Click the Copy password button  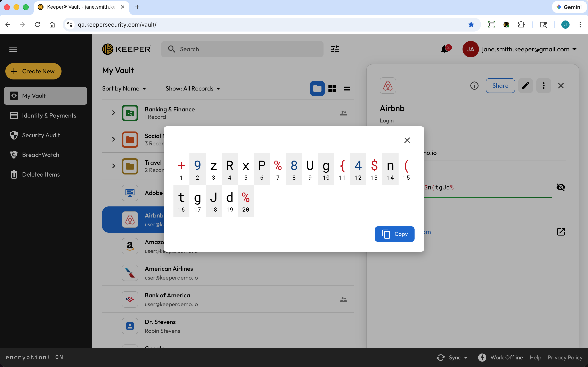[394, 234]
